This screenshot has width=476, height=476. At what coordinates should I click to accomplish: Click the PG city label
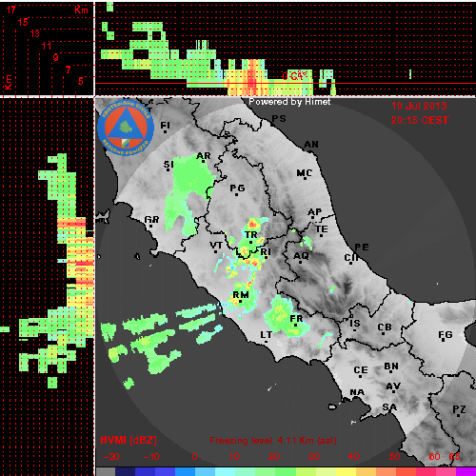point(237,188)
